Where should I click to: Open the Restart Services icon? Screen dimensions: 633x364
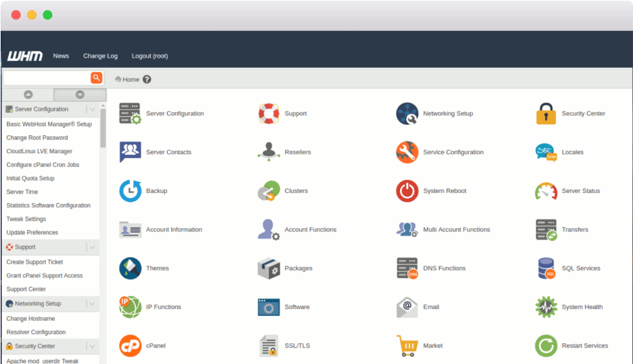pos(546,346)
